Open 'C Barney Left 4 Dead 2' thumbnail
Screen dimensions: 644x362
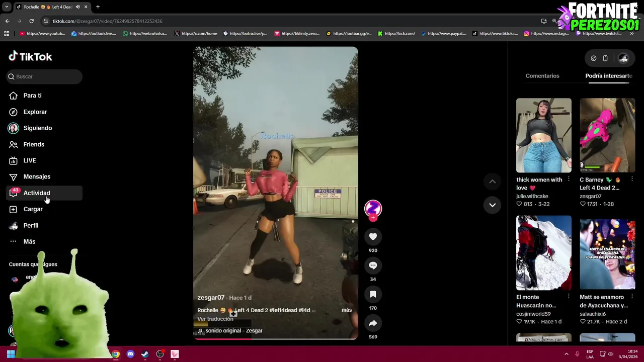click(607, 135)
